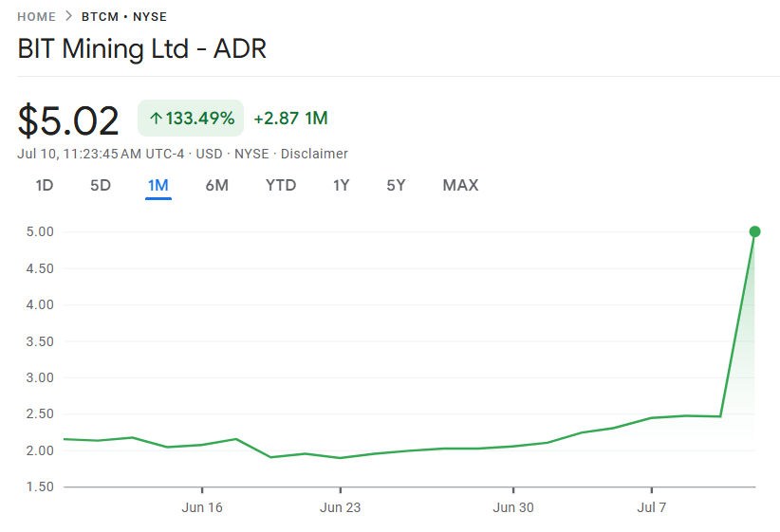The image size is (780, 532).
Task: Choose the 5Y range tab
Action: point(396,186)
